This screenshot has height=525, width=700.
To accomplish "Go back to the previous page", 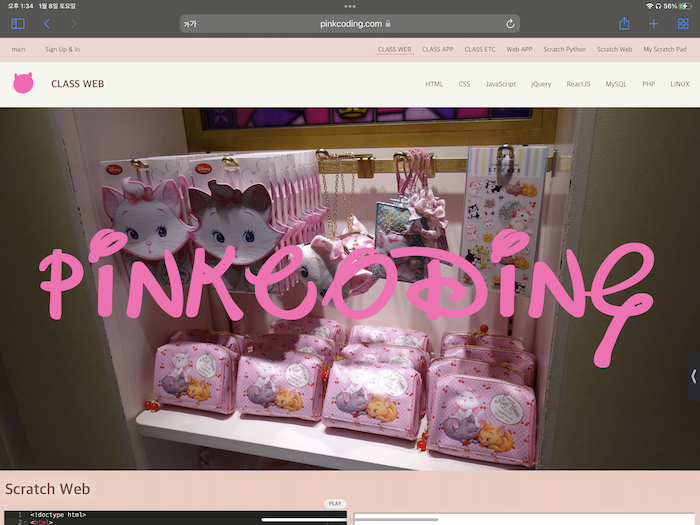I will click(x=47, y=24).
